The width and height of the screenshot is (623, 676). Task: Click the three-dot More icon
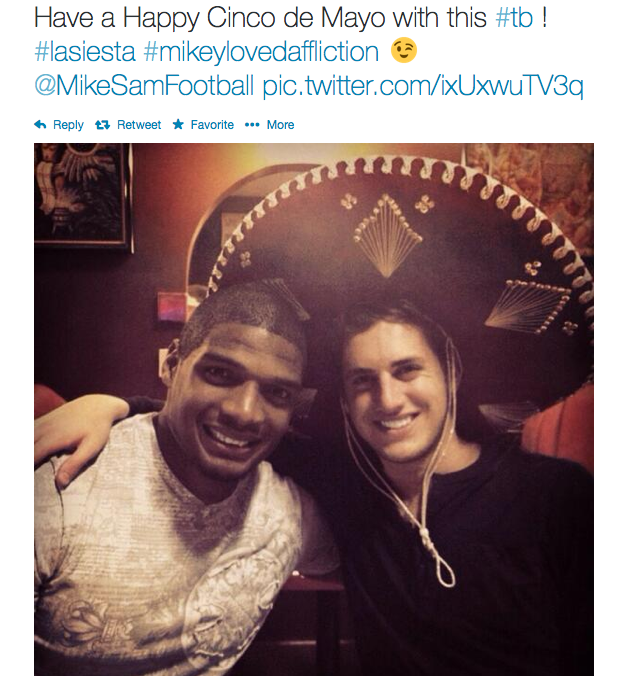coord(252,125)
